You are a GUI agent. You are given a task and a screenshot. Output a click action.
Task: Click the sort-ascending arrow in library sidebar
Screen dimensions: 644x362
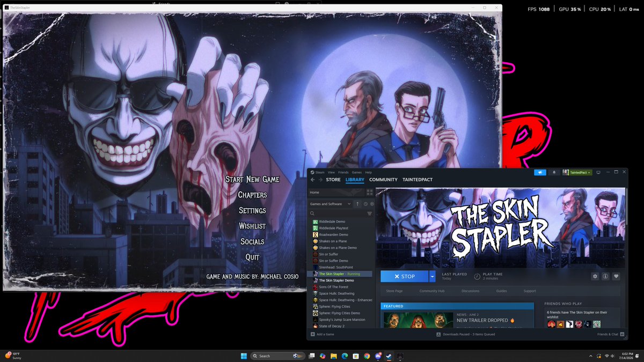[x=358, y=204]
